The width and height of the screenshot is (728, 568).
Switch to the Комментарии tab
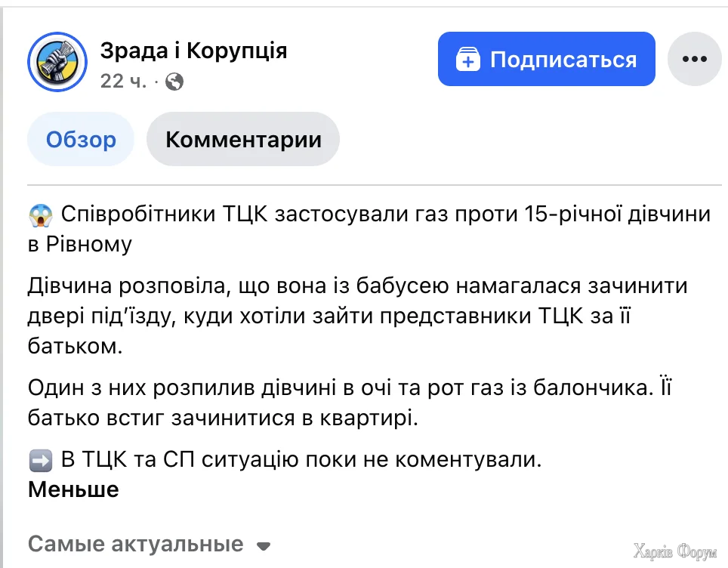click(x=243, y=138)
